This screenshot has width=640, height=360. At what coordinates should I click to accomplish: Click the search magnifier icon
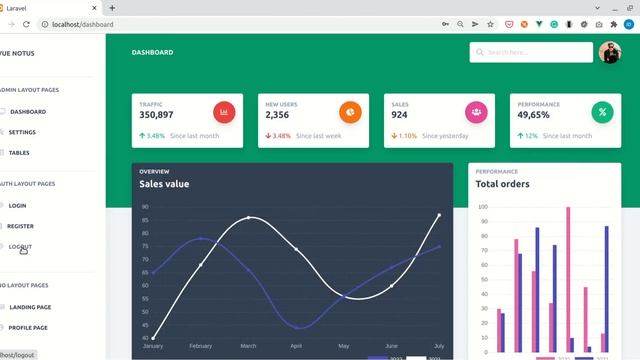[480, 52]
